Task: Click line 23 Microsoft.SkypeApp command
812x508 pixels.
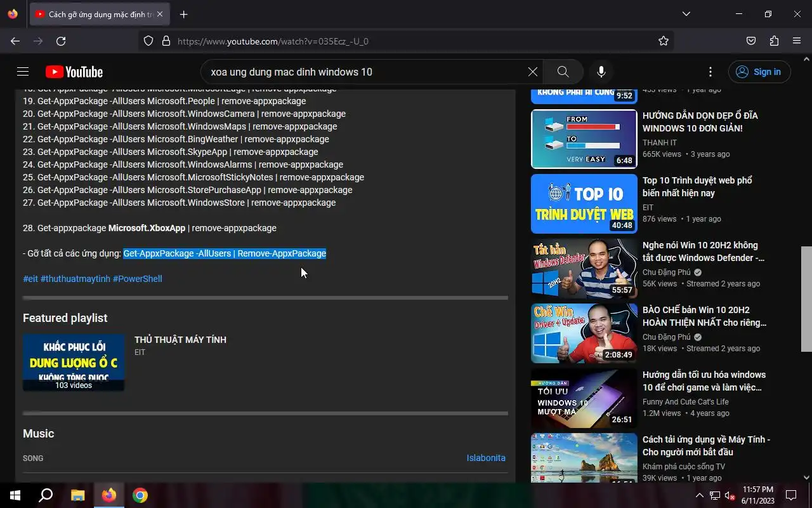Action: tap(171, 152)
